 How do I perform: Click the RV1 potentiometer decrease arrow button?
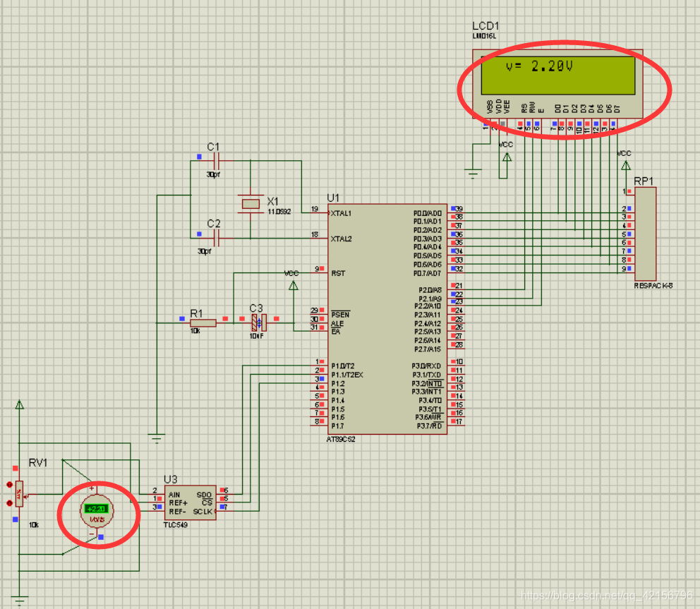point(9,503)
